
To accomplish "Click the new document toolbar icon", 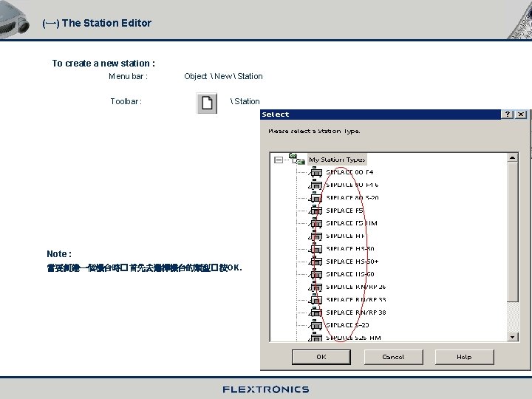I will (207, 103).
